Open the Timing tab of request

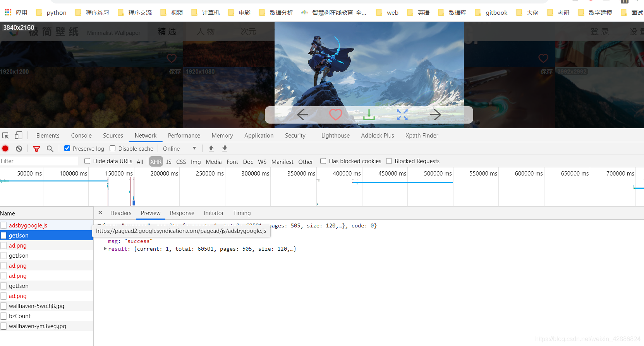(242, 213)
